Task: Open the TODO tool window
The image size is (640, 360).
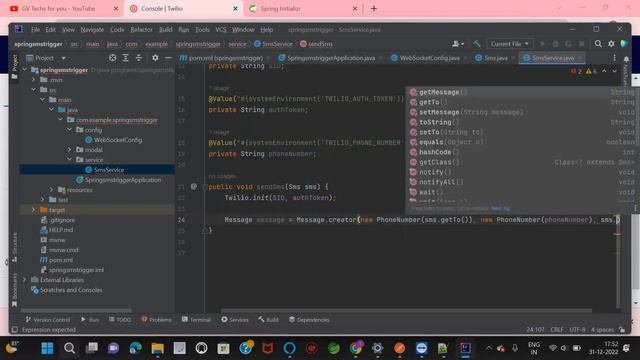Action: point(120,320)
